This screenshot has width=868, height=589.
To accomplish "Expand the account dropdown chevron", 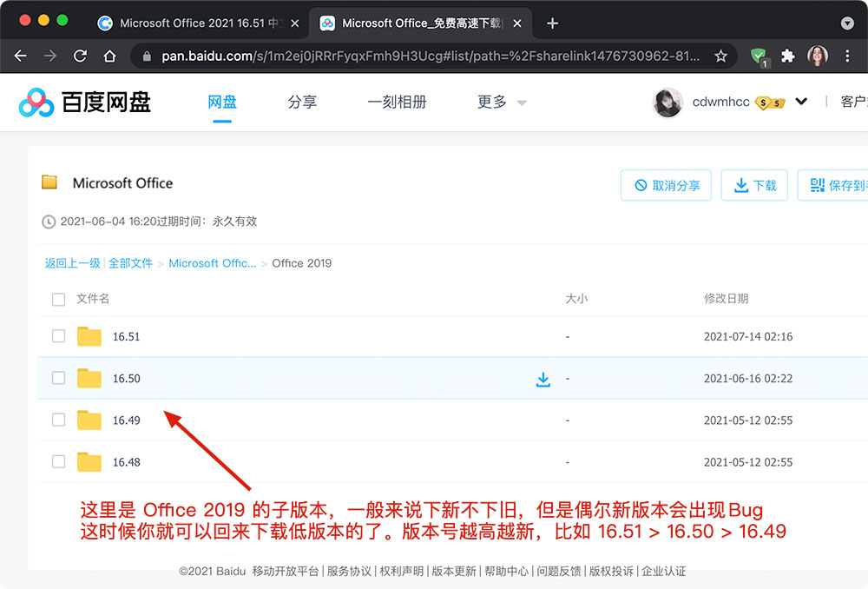I will pos(801,102).
